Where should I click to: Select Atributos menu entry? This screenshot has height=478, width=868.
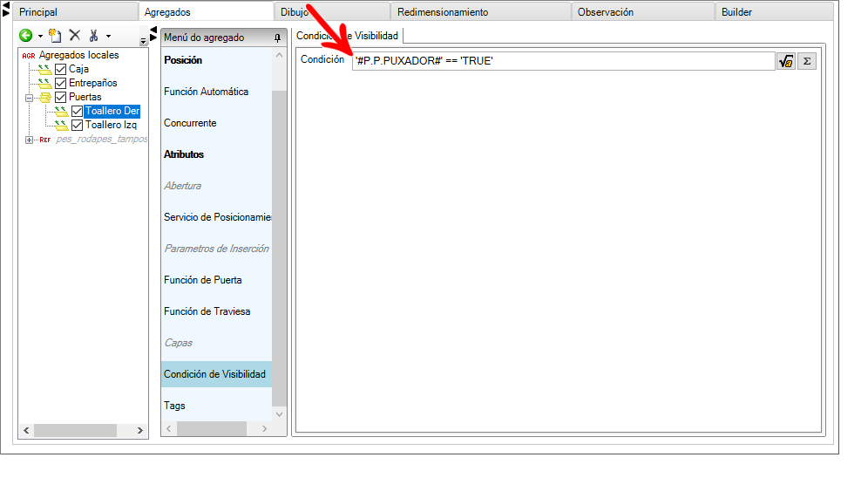tap(216, 154)
